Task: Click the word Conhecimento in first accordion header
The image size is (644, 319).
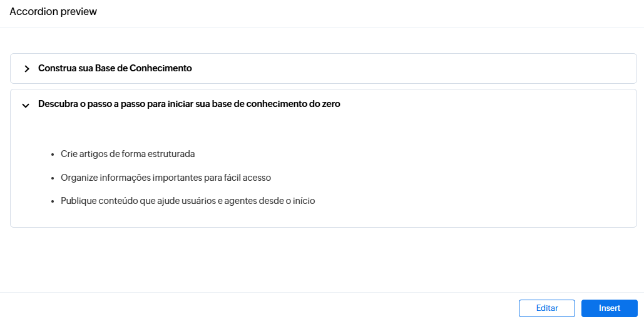Action: 160,68
